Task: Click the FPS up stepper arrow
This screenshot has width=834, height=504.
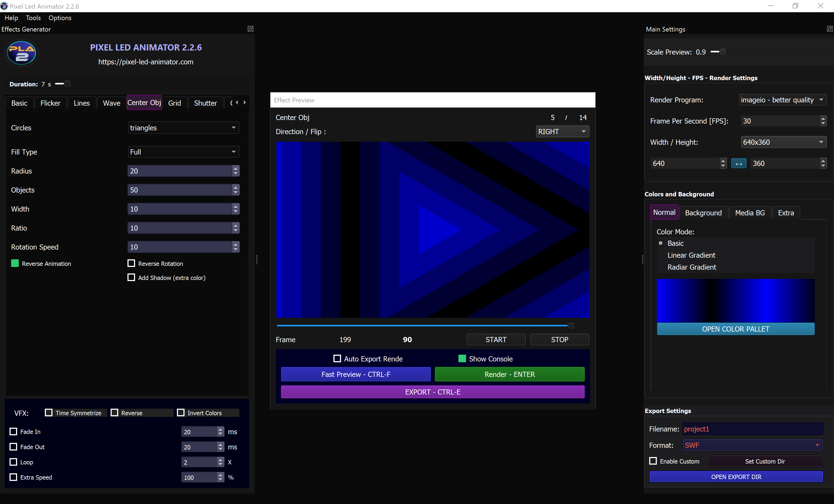Action: (823, 118)
